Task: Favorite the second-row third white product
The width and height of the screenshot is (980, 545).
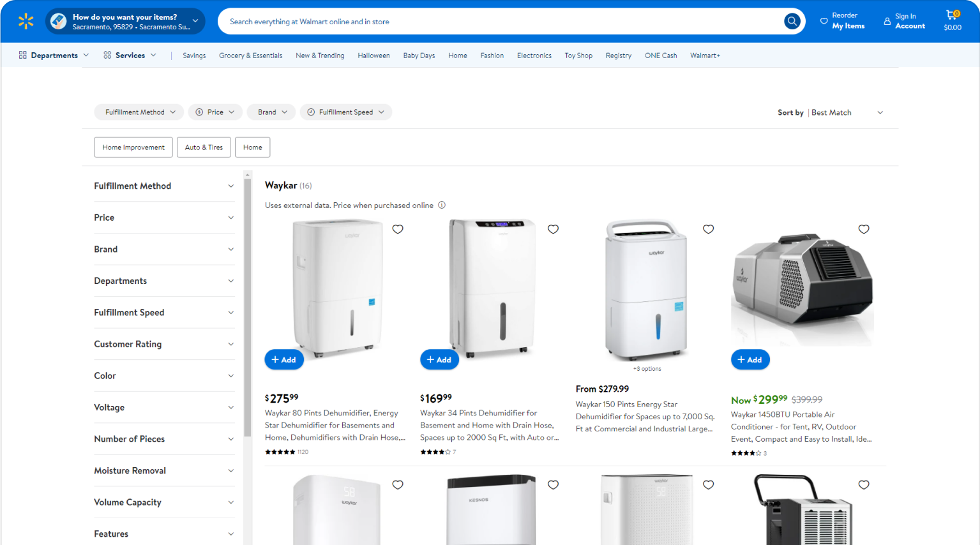Action: pyautogui.click(x=708, y=485)
